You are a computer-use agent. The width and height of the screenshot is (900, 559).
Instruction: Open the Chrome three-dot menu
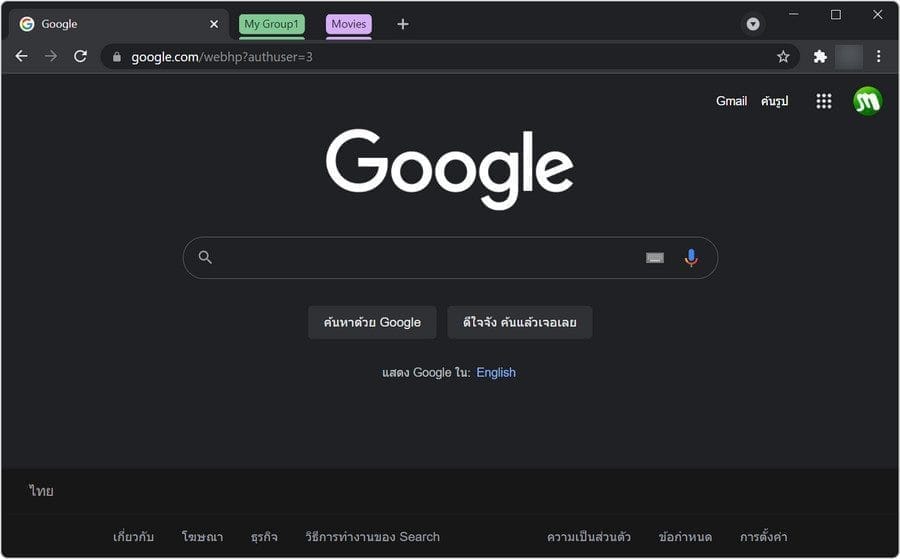coord(878,56)
